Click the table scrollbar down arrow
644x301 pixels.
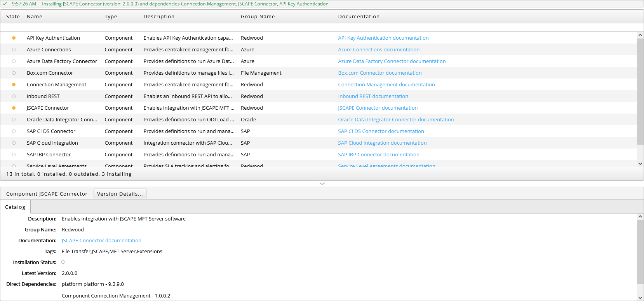(x=640, y=164)
